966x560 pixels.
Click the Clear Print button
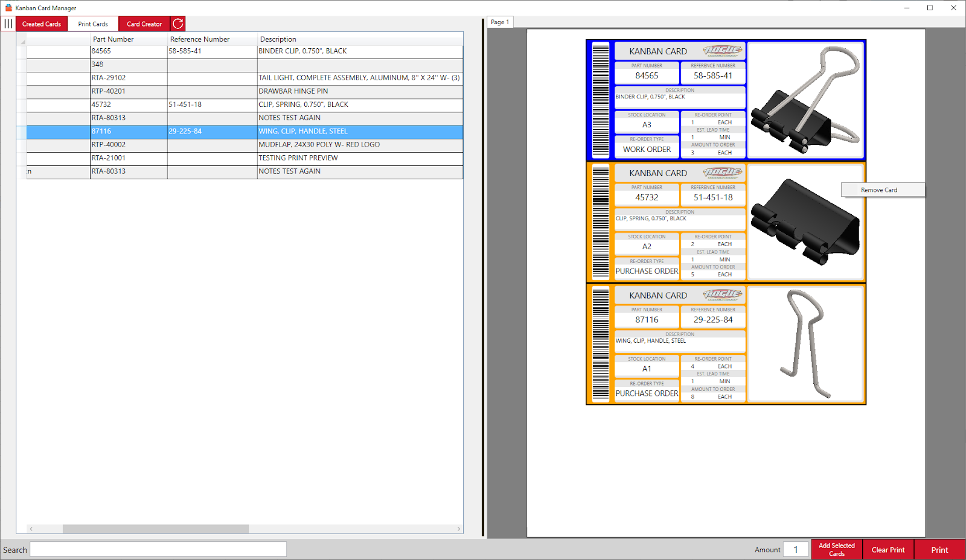click(x=888, y=550)
